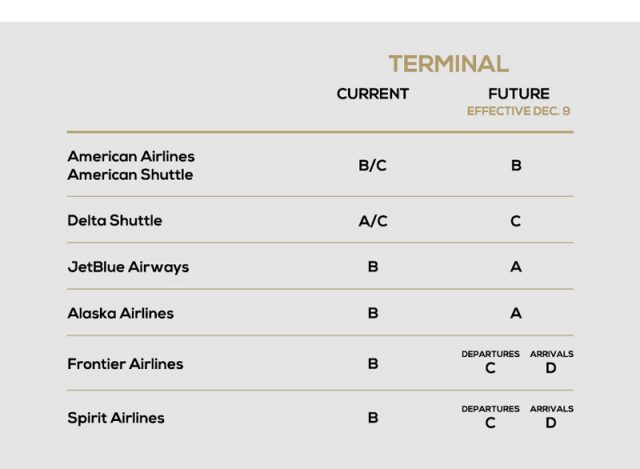Screen dimensions: 640x469
Task: Select JetBlue Airways future terminal A
Action: (516, 267)
